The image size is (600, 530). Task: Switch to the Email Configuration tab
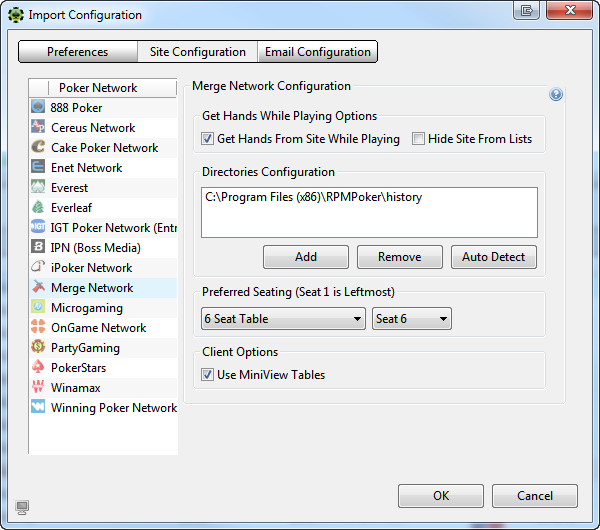point(318,52)
